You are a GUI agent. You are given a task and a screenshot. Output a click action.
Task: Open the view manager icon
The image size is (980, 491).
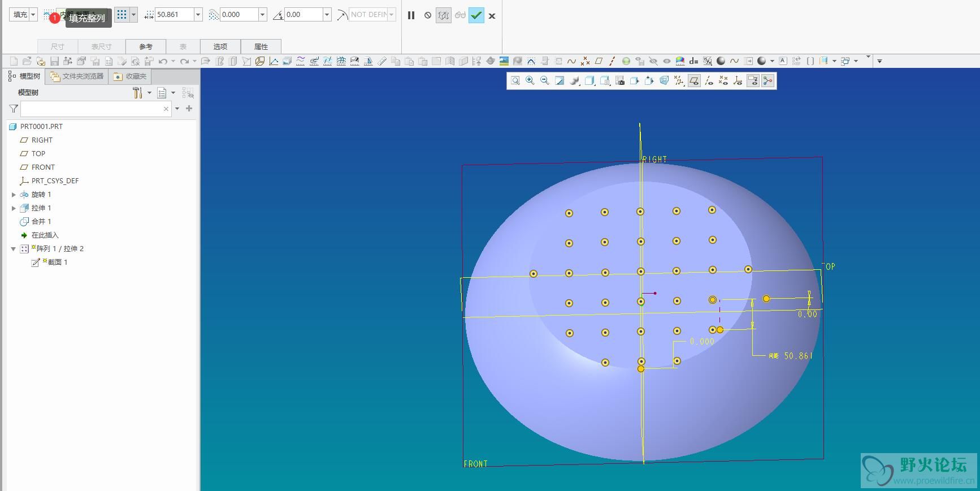(x=605, y=81)
